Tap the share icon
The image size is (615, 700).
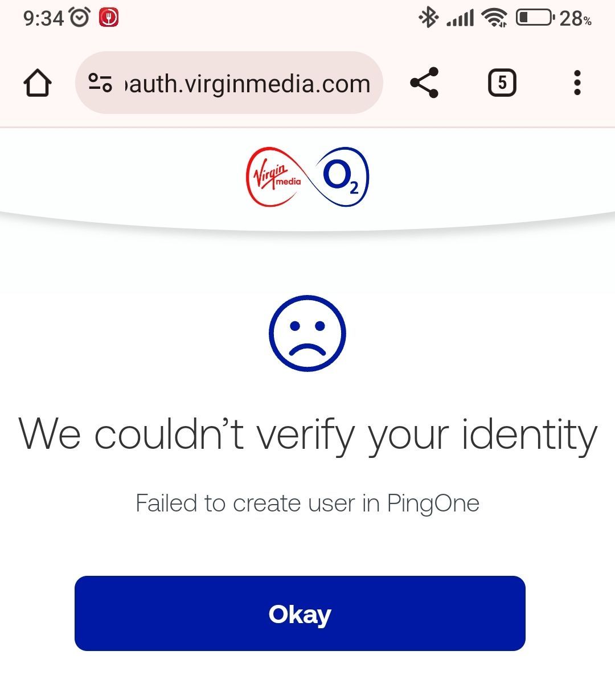[424, 83]
